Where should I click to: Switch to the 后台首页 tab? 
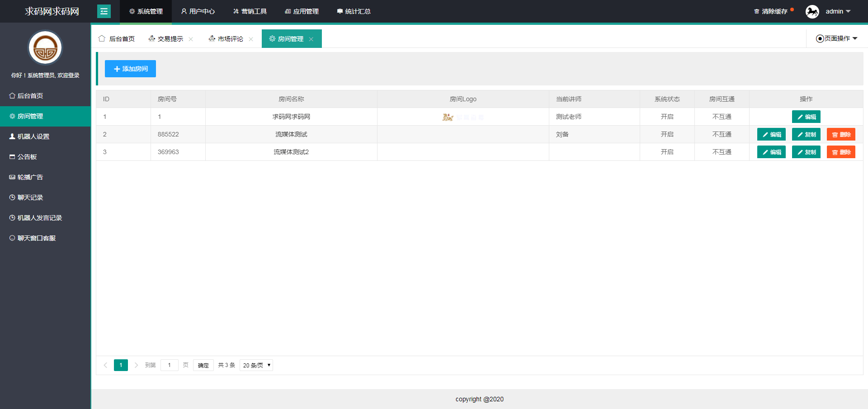point(117,39)
